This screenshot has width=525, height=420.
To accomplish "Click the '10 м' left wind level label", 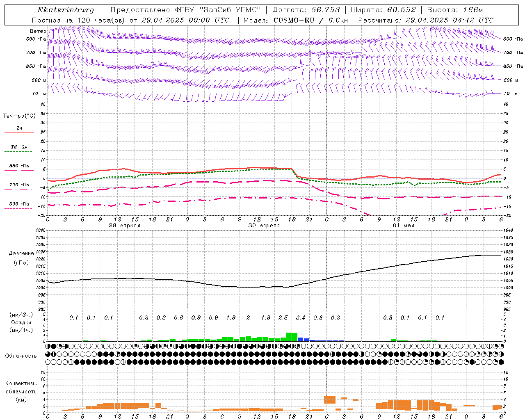I will (39, 94).
